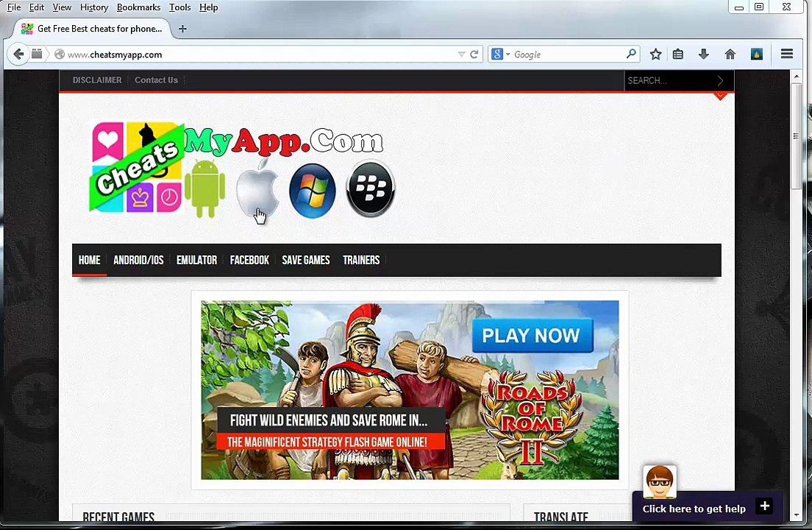Open the Help menu
Image resolution: width=812 pixels, height=530 pixels.
pyautogui.click(x=208, y=7)
